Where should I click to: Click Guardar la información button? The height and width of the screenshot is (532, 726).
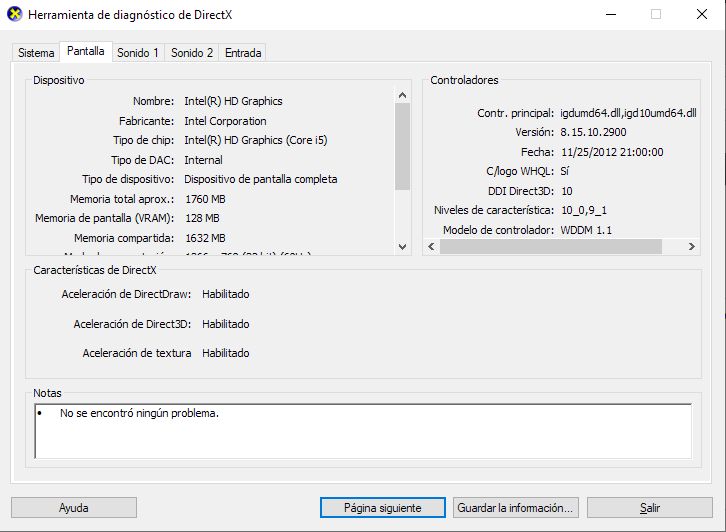515,507
